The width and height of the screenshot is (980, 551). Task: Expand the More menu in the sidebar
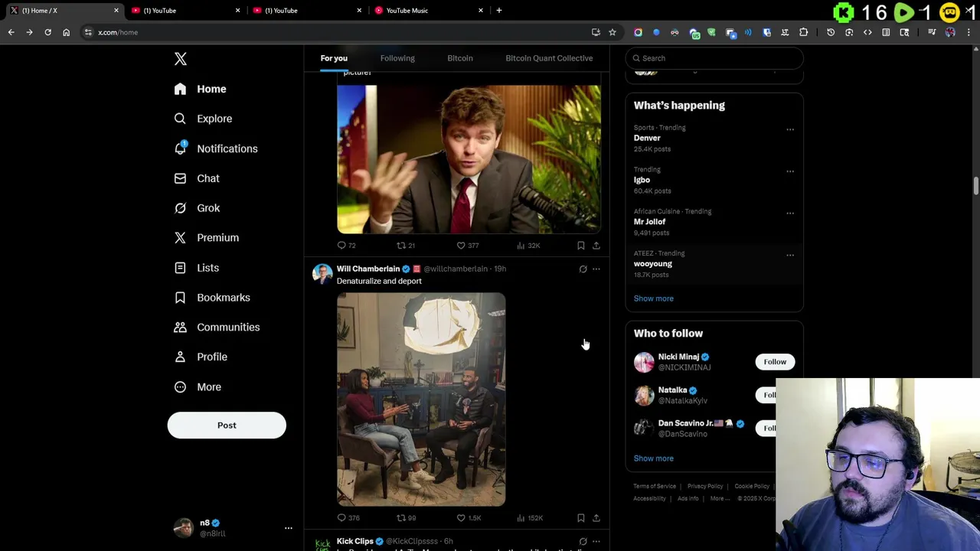coord(198,387)
